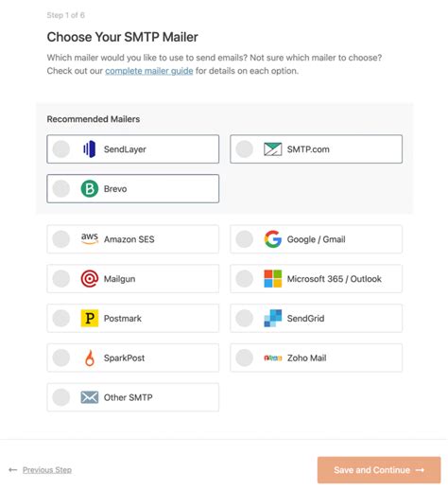Click the SendGrid blue squares logo
Image resolution: width=448 pixels, height=489 pixels.
tap(273, 318)
